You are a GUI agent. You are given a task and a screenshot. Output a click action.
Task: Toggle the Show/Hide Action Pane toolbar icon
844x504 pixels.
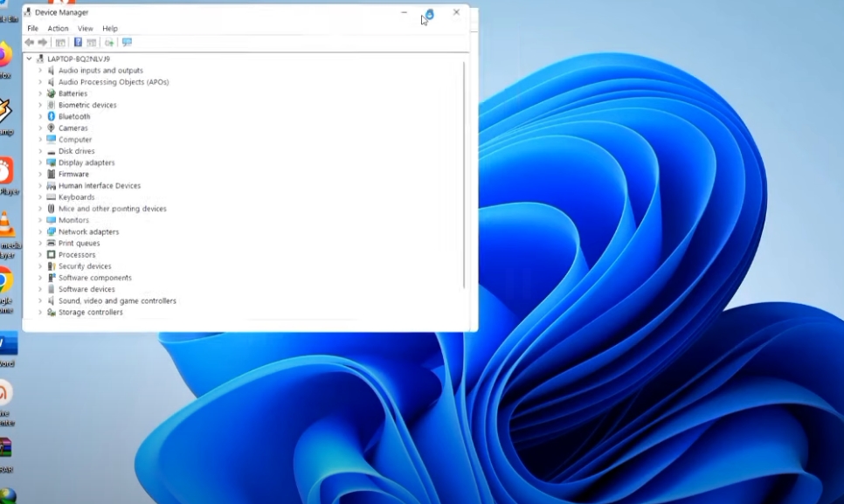92,43
